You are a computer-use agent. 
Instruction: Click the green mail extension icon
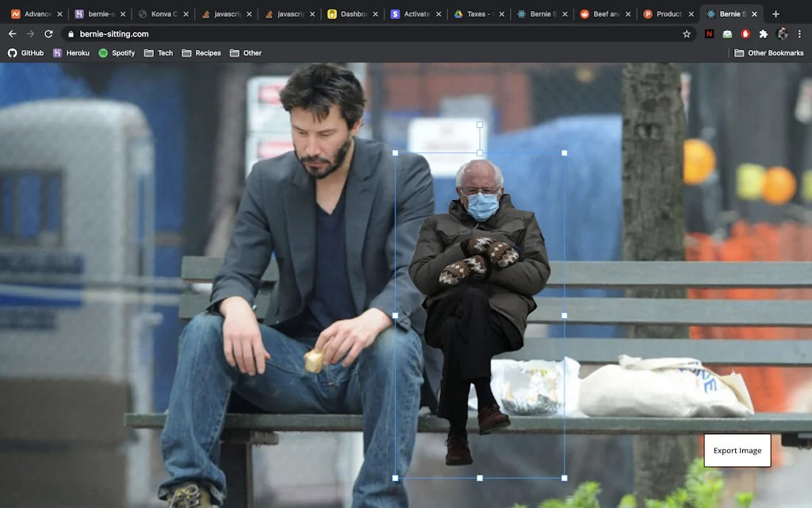pyautogui.click(x=728, y=34)
